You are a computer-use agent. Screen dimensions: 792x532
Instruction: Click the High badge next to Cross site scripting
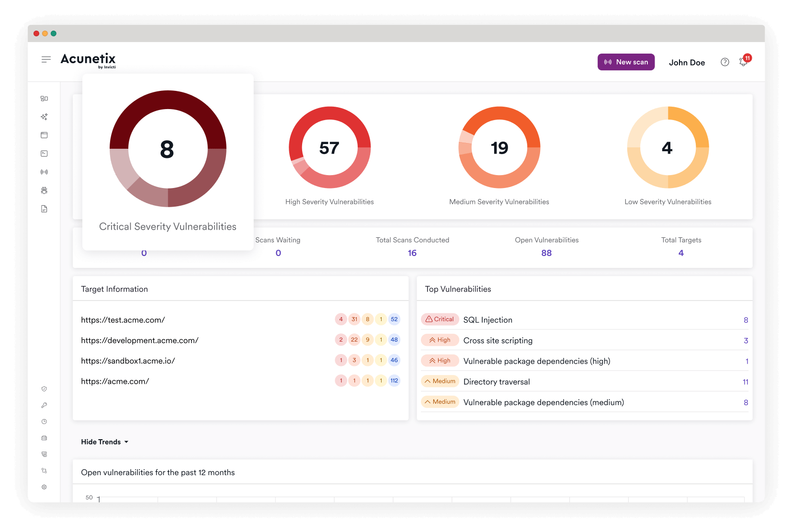tap(440, 340)
